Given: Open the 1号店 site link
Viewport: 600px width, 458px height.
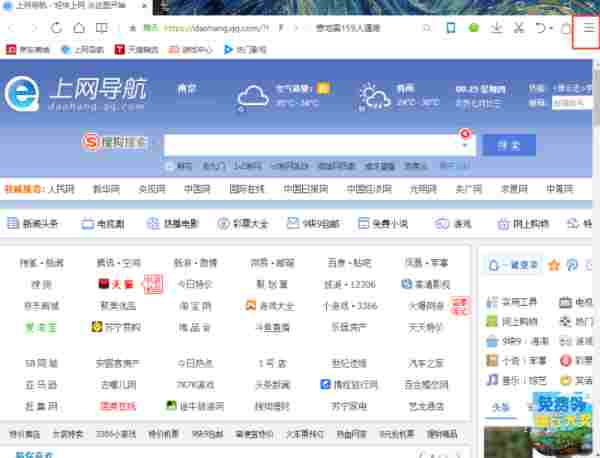Looking at the screenshot, I should click(x=272, y=363).
